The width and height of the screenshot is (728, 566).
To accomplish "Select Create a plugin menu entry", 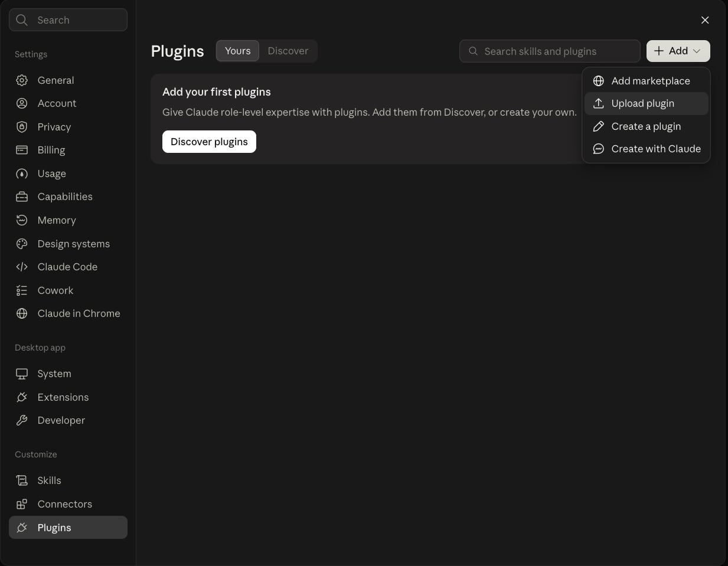I will 646,126.
